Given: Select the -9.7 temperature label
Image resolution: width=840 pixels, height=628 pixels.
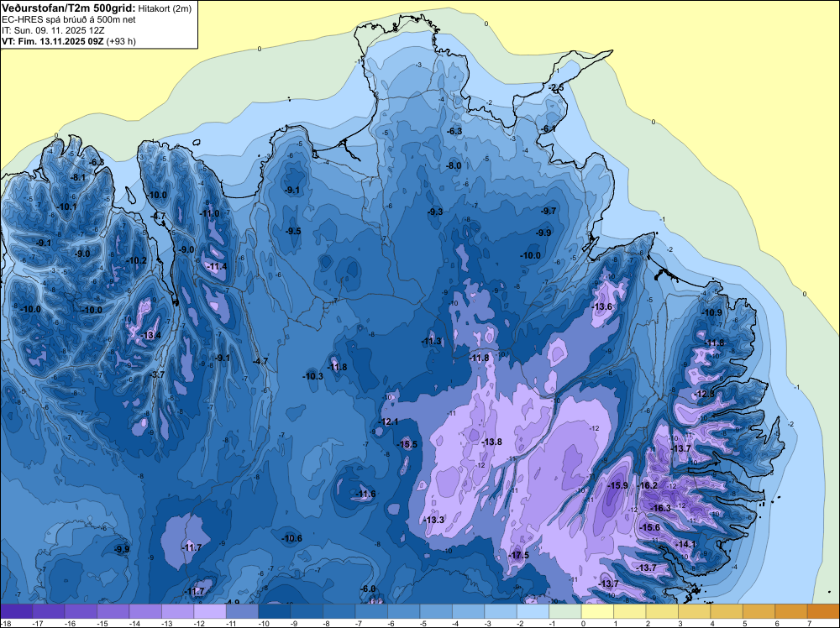Looking at the screenshot, I should [x=549, y=211].
